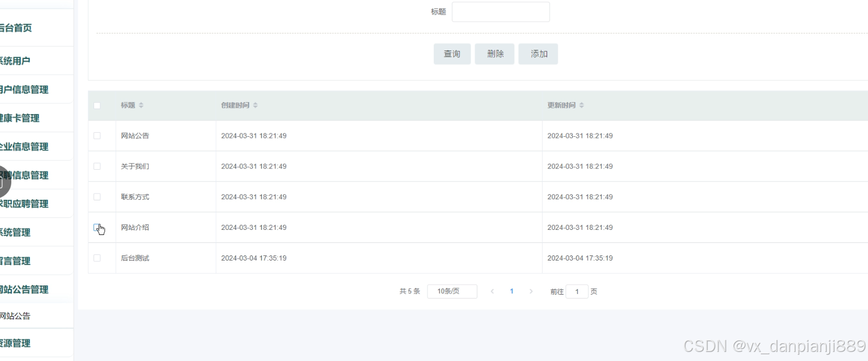Expand 求职应聘管理 sidebar menu
The height and width of the screenshot is (361, 868).
(x=36, y=204)
